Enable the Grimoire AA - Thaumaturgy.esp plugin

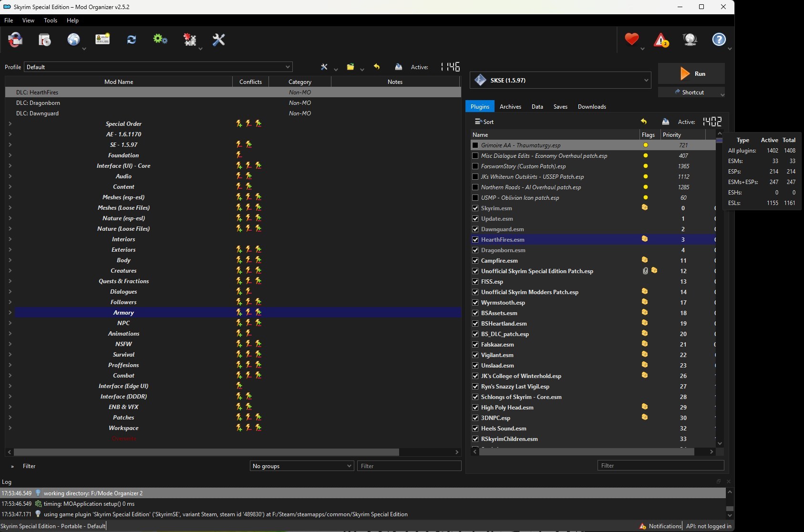(475, 145)
